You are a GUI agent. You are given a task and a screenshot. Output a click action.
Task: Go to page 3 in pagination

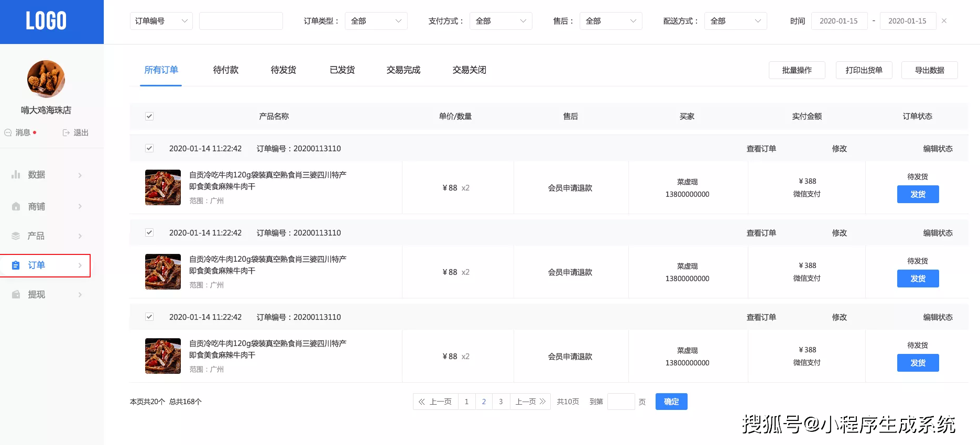click(x=501, y=402)
